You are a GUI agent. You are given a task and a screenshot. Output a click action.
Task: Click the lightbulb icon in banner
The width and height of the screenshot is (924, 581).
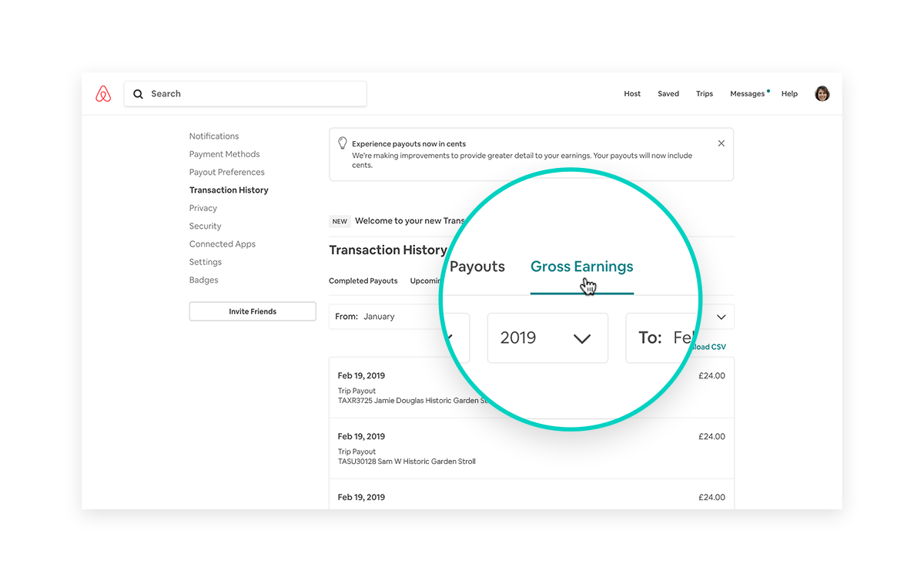point(342,143)
